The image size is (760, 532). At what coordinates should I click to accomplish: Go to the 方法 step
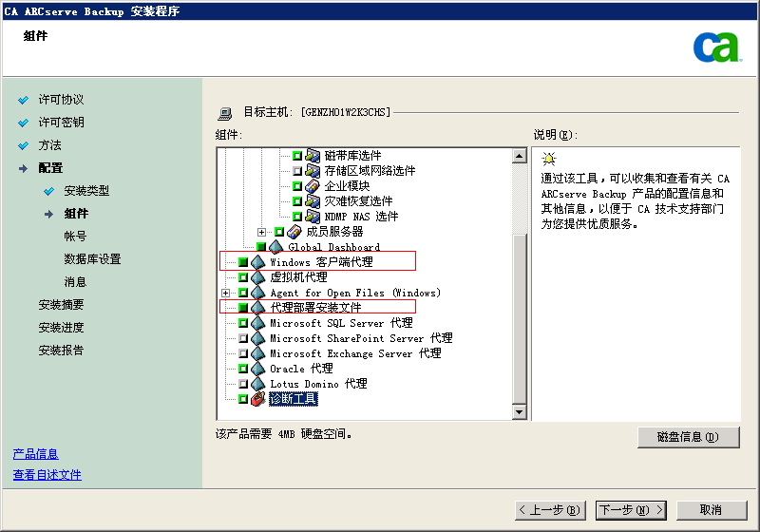[x=50, y=145]
